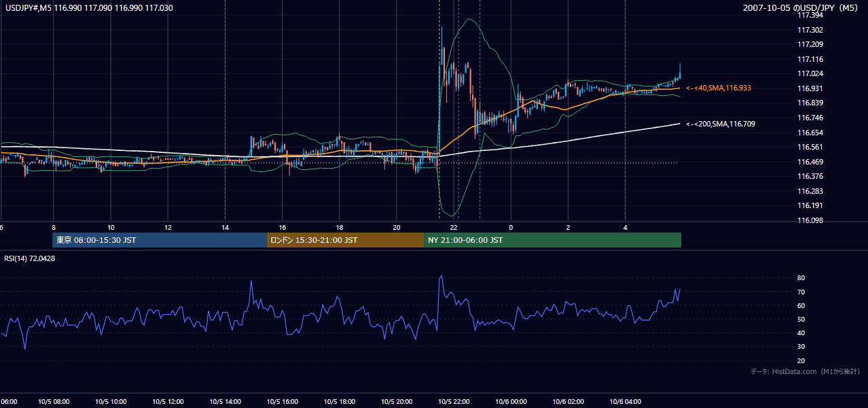Click price axis value 116.931
Viewport: 868px width, 408px height.
tap(810, 88)
